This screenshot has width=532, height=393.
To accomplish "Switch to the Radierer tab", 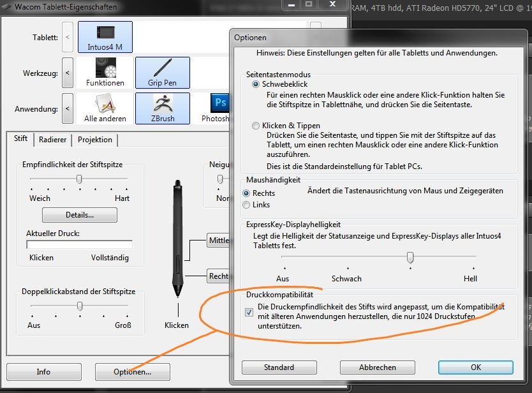I will tap(52, 140).
